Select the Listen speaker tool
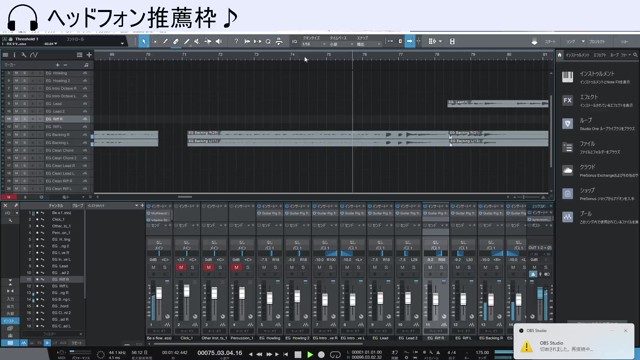Screen dimensions: 640x360 pyautogui.click(x=219, y=41)
